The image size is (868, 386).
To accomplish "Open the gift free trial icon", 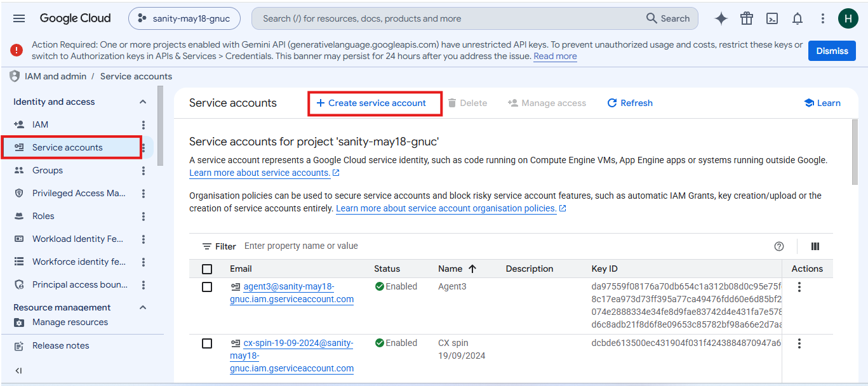I will pos(747,18).
